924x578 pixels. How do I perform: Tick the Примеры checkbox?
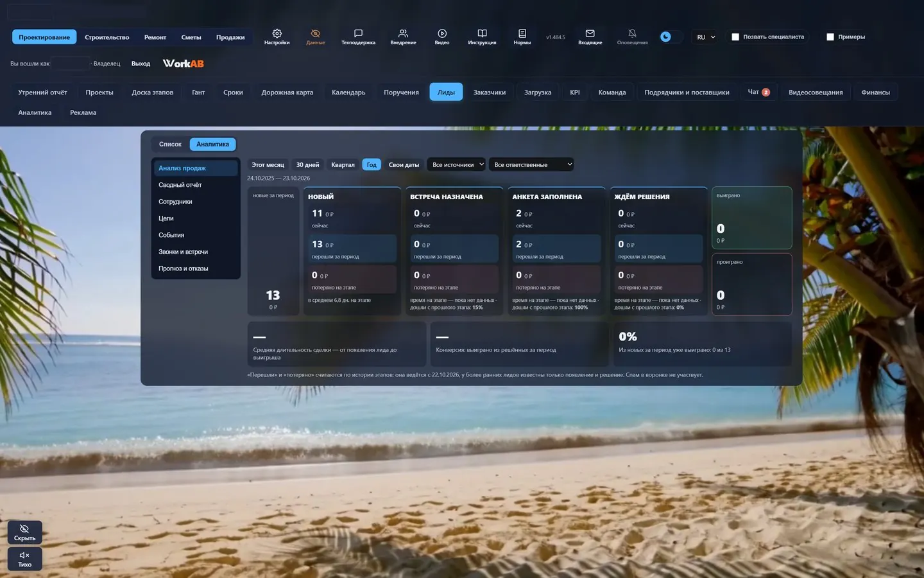(x=830, y=37)
